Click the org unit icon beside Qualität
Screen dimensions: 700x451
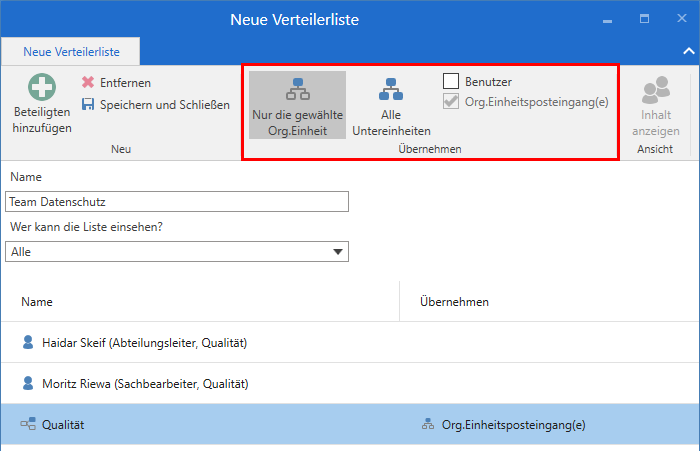tap(28, 424)
